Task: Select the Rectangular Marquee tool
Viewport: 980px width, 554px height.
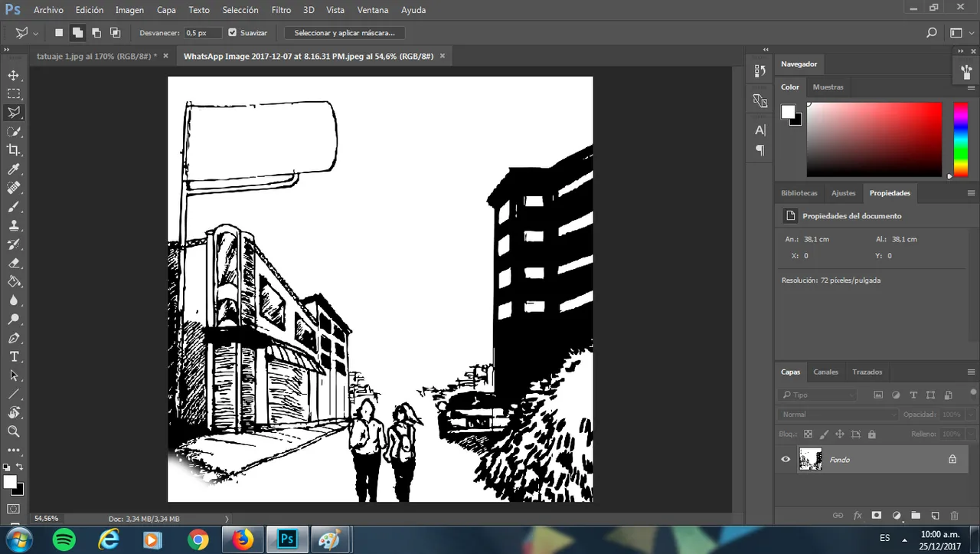Action: coord(14,93)
